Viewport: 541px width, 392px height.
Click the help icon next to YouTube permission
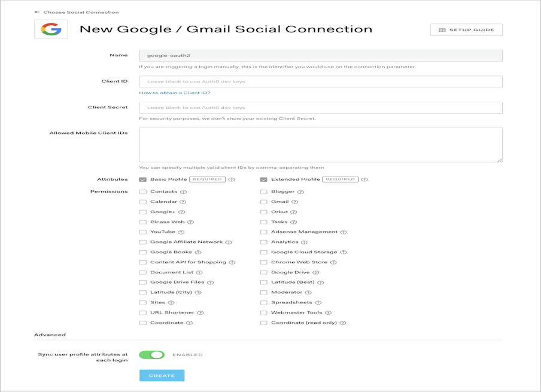[181, 231]
